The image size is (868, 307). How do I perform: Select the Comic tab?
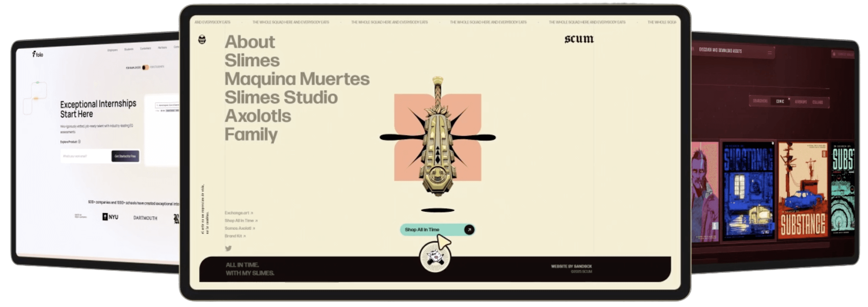click(780, 101)
